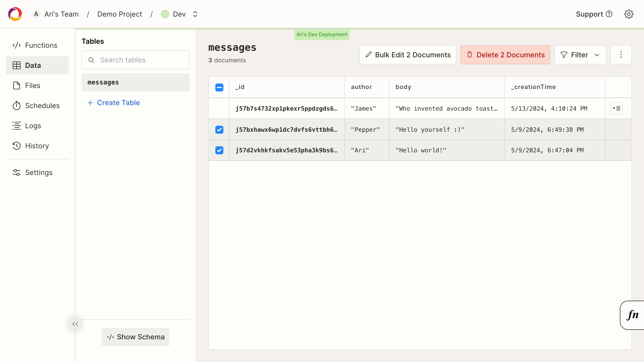Click the author column header
This screenshot has width=644, height=362.
367,87
